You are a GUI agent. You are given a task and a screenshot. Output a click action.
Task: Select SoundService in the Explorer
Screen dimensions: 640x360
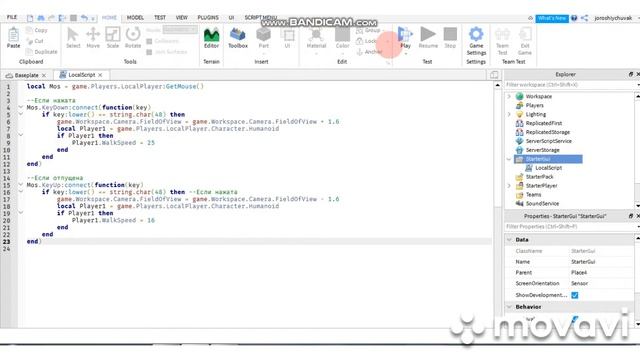[x=542, y=204]
